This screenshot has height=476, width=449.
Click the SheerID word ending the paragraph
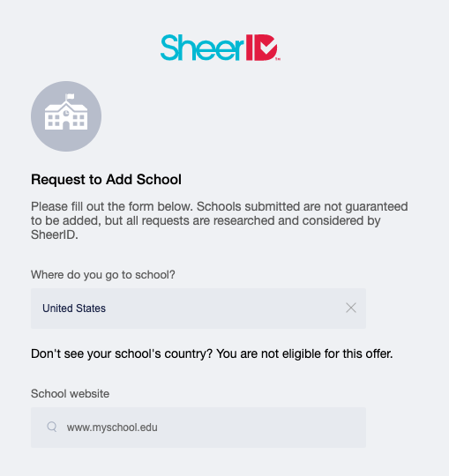(x=55, y=234)
